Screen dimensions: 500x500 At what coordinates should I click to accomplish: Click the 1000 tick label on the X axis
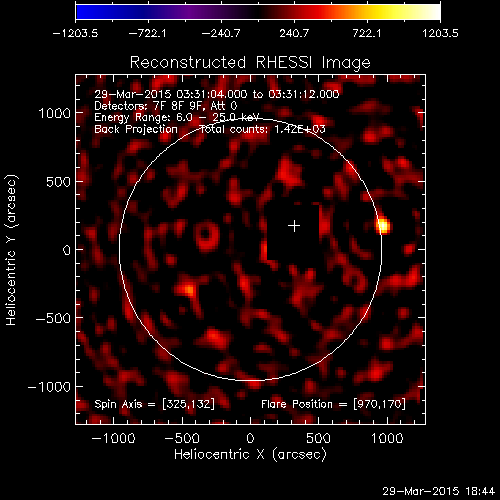(x=387, y=438)
